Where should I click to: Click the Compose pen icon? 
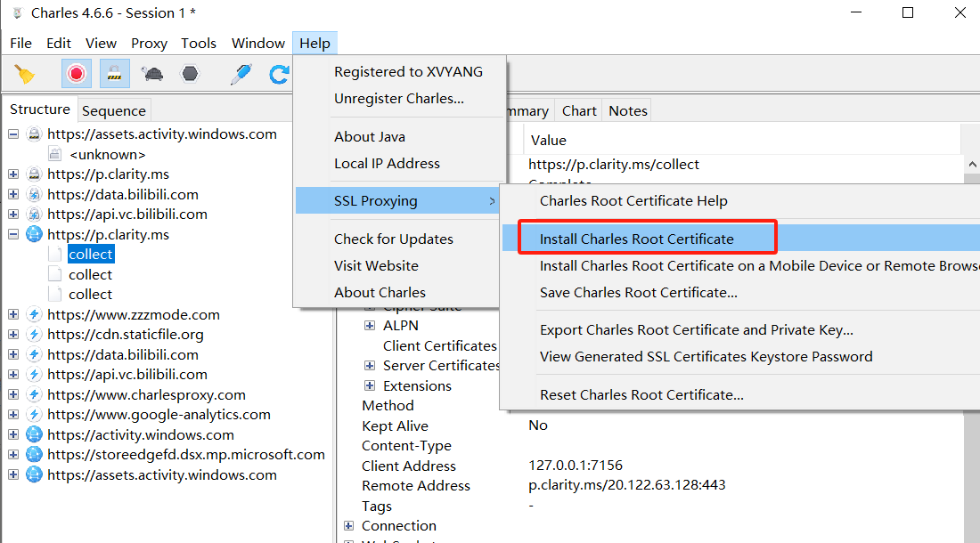pos(241,74)
